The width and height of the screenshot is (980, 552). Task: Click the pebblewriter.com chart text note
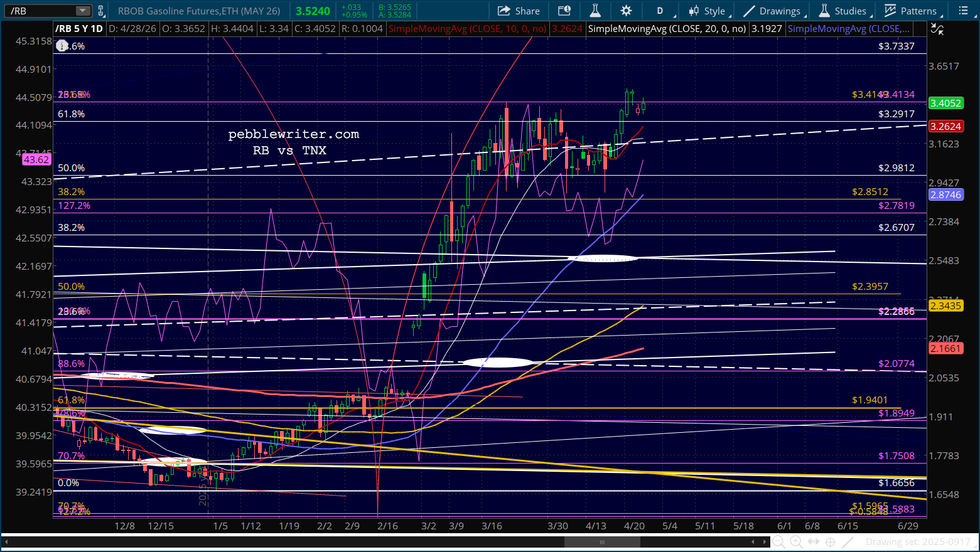pyautogui.click(x=294, y=134)
